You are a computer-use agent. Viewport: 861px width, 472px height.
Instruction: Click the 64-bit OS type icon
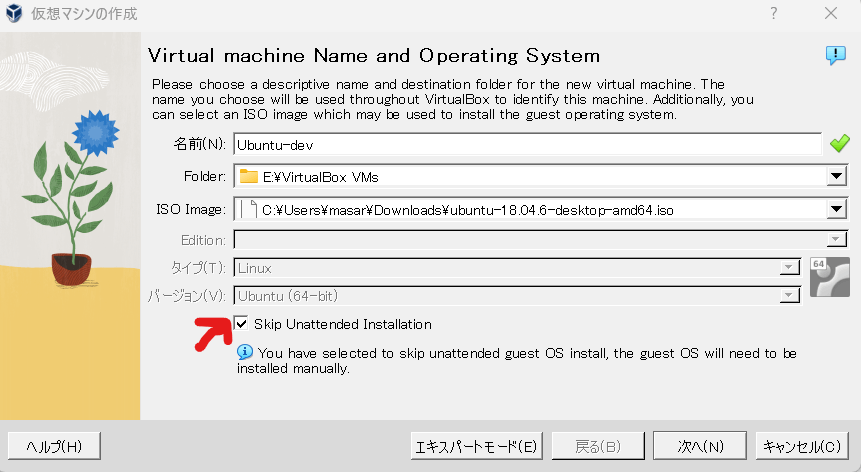(830, 277)
